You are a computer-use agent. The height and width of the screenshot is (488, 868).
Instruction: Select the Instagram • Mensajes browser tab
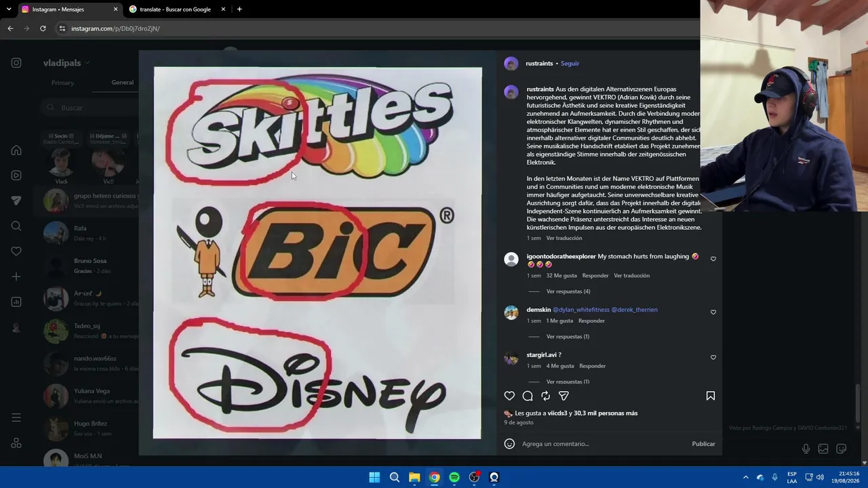point(69,9)
